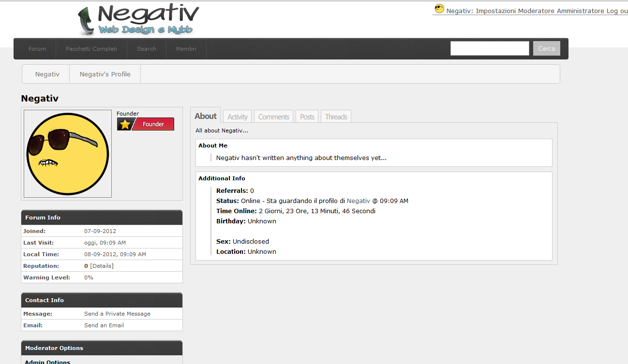Image resolution: width=628 pixels, height=364 pixels.
Task: Go to Search in navigation bar
Action: coord(146,49)
